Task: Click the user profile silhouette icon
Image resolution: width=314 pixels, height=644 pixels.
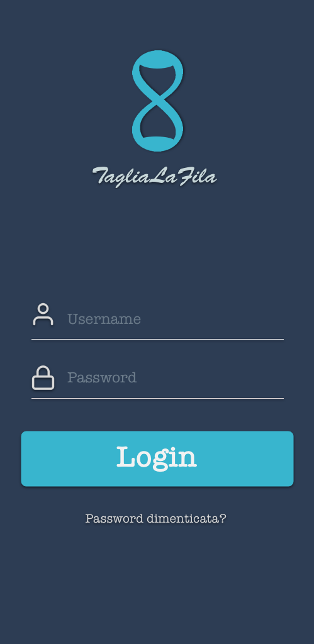Action: [x=43, y=314]
